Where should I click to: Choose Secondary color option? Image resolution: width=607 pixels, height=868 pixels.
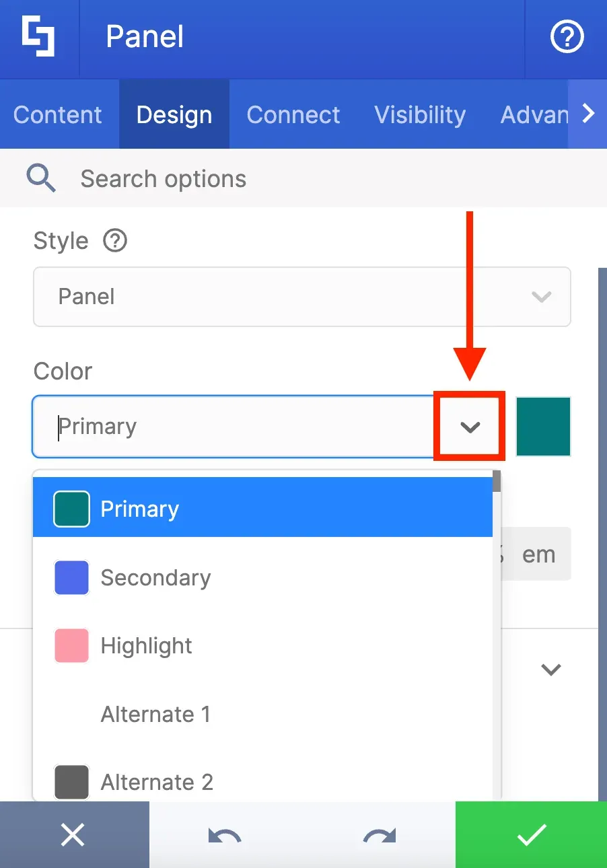click(262, 578)
